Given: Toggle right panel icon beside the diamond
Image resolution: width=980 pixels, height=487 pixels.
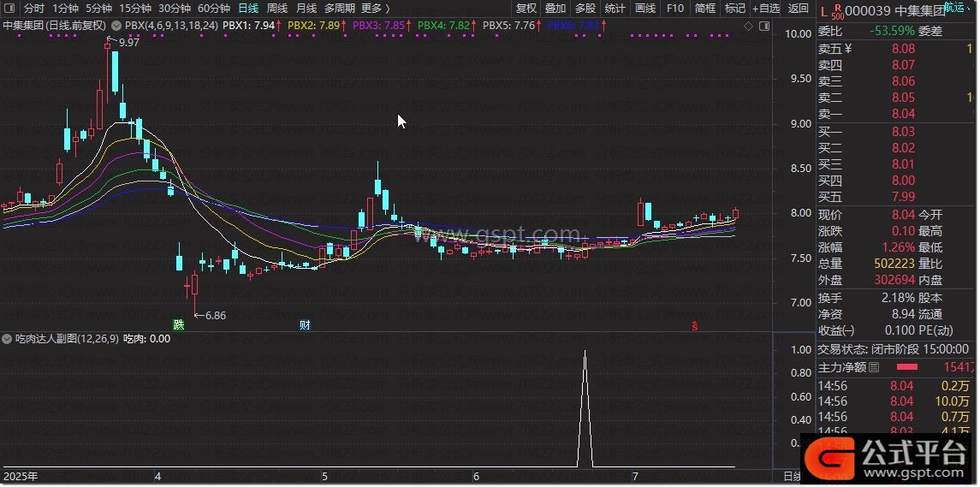Looking at the screenshot, I should click(763, 27).
